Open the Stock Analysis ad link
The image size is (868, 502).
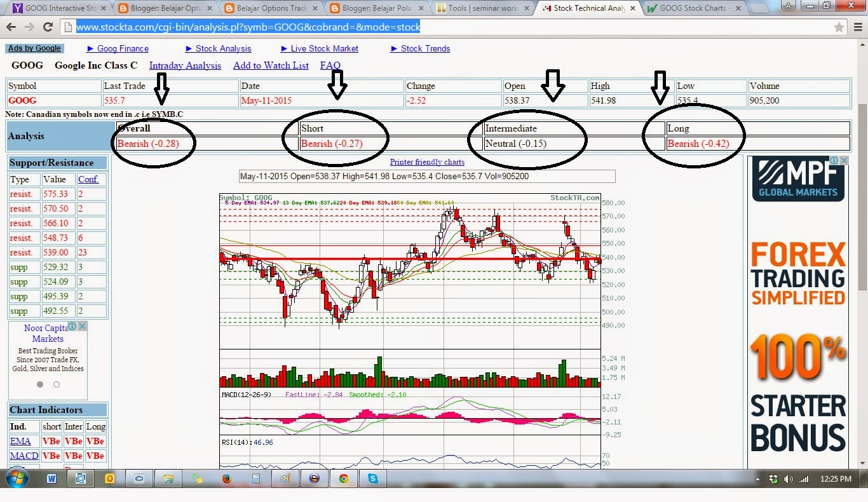(218, 48)
